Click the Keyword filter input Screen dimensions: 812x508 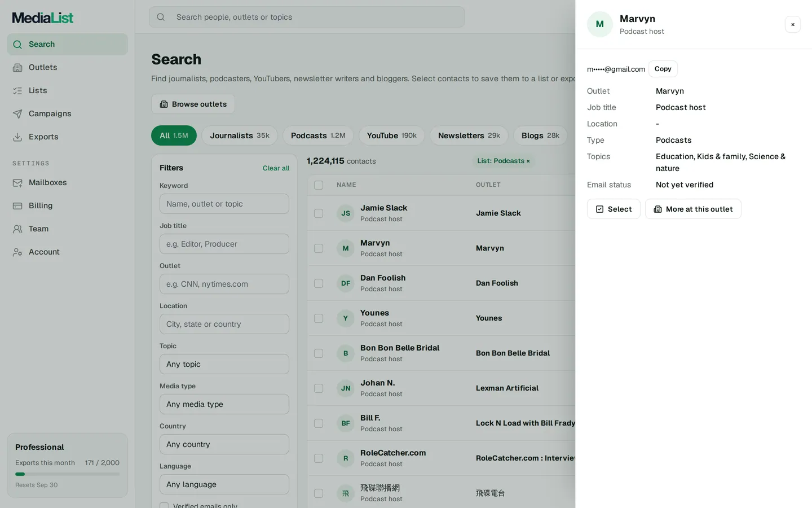[224, 204]
